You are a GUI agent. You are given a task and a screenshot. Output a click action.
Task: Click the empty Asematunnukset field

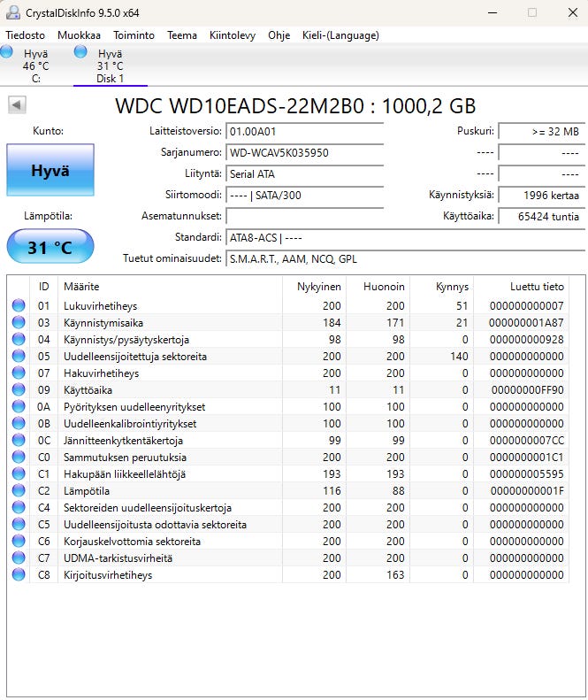[305, 217]
